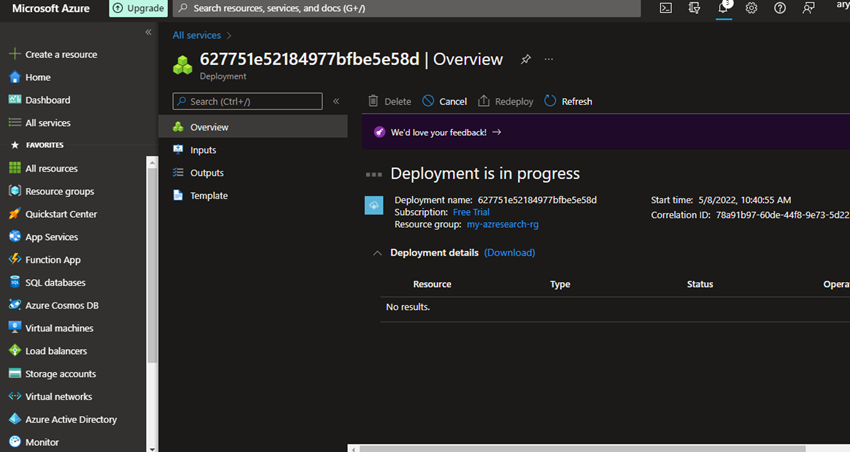Open All resources from favorites

43,168
